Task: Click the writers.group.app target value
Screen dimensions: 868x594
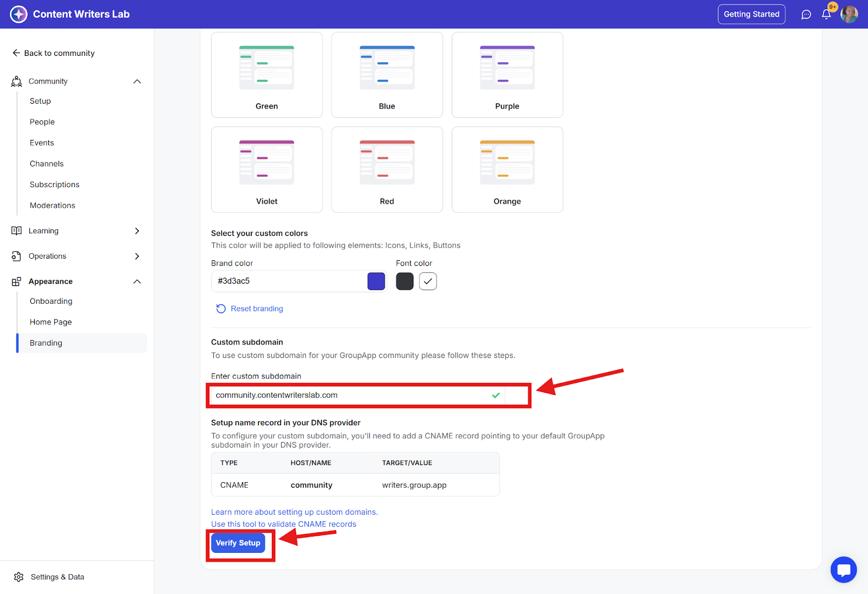Action: [414, 485]
